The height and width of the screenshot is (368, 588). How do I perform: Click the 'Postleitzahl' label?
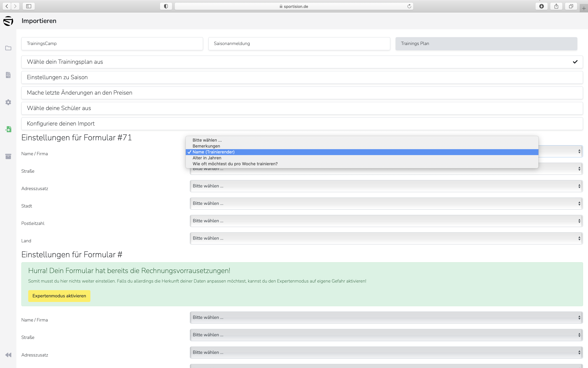coord(33,223)
